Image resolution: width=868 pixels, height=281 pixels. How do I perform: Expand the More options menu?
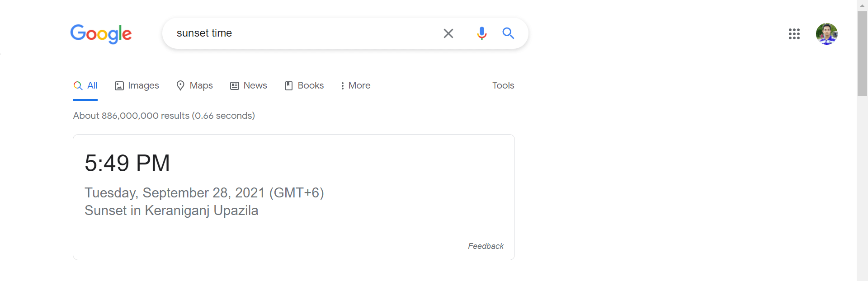(355, 85)
